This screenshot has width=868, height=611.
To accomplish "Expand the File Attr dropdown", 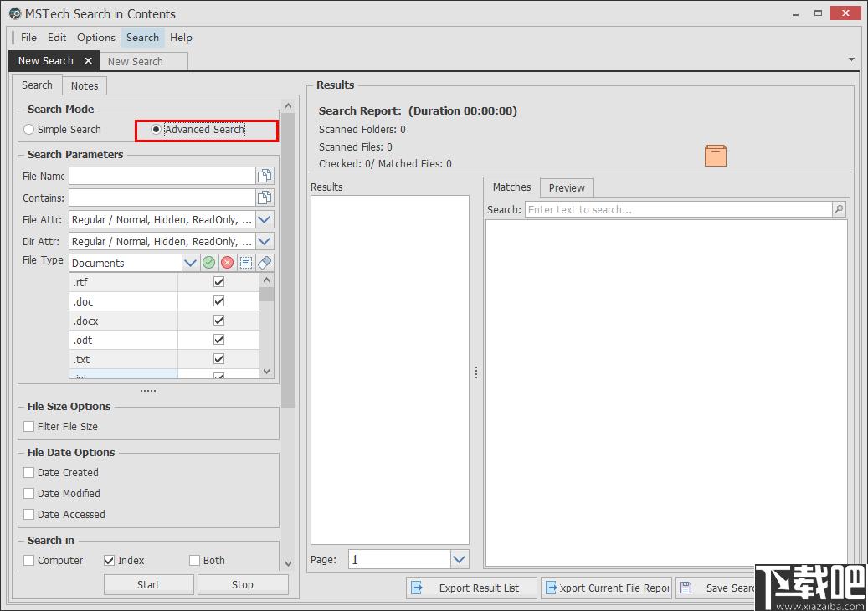I will [x=265, y=219].
